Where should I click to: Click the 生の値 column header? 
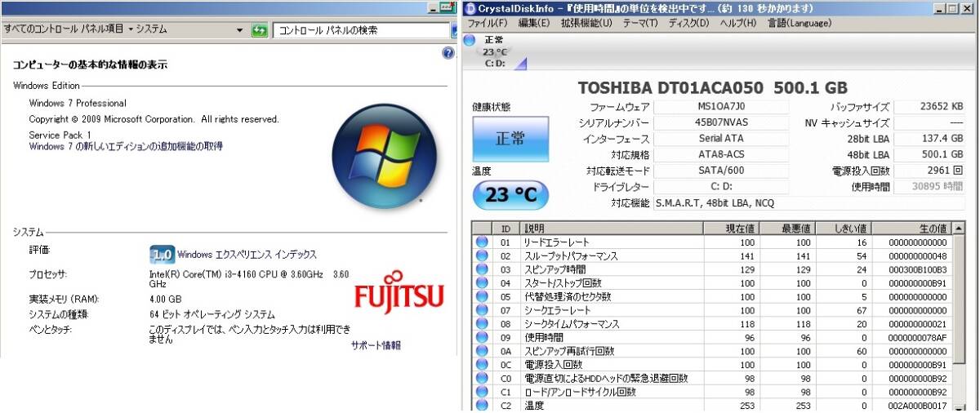click(x=911, y=229)
